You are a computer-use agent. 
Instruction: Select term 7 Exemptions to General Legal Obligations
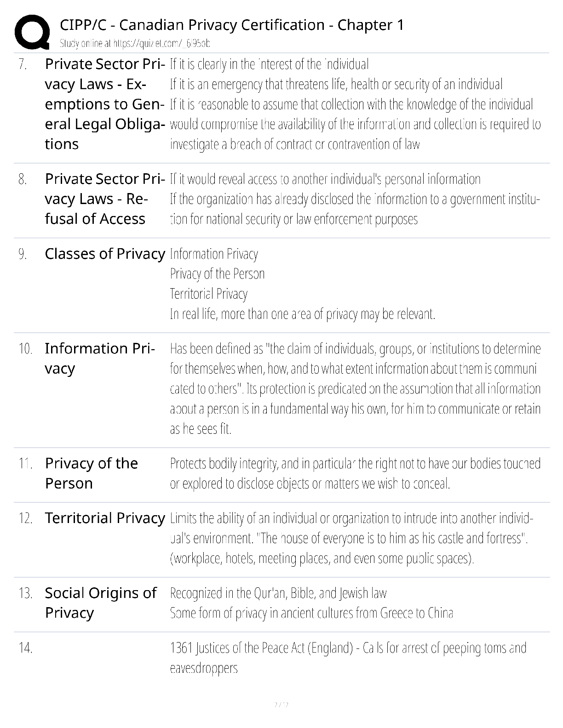tap(105, 104)
